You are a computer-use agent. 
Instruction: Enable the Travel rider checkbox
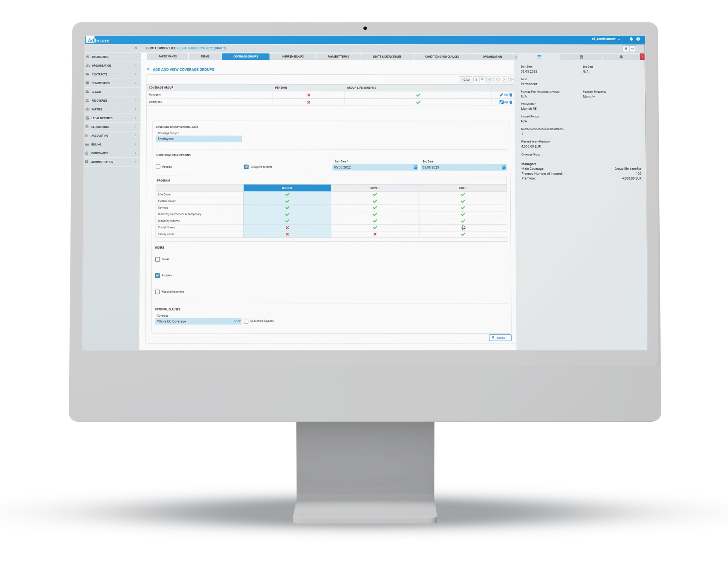pos(157,259)
